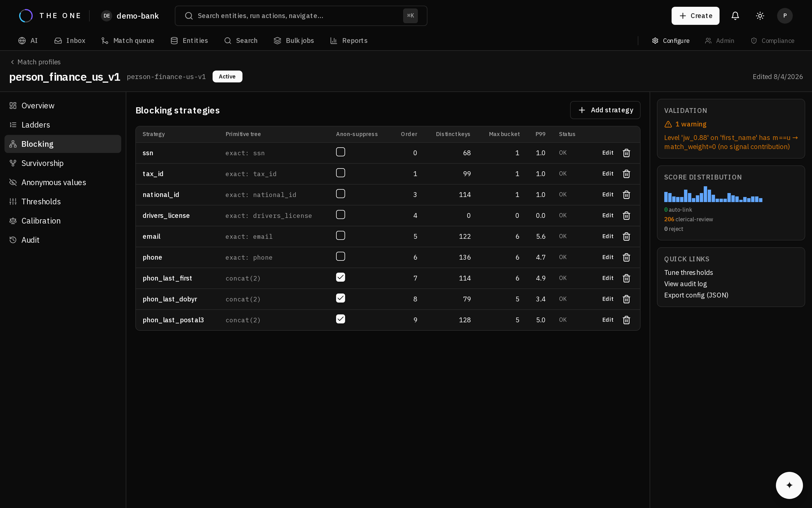Click Export config (JSON) link
This screenshot has width=812, height=508.
click(696, 295)
